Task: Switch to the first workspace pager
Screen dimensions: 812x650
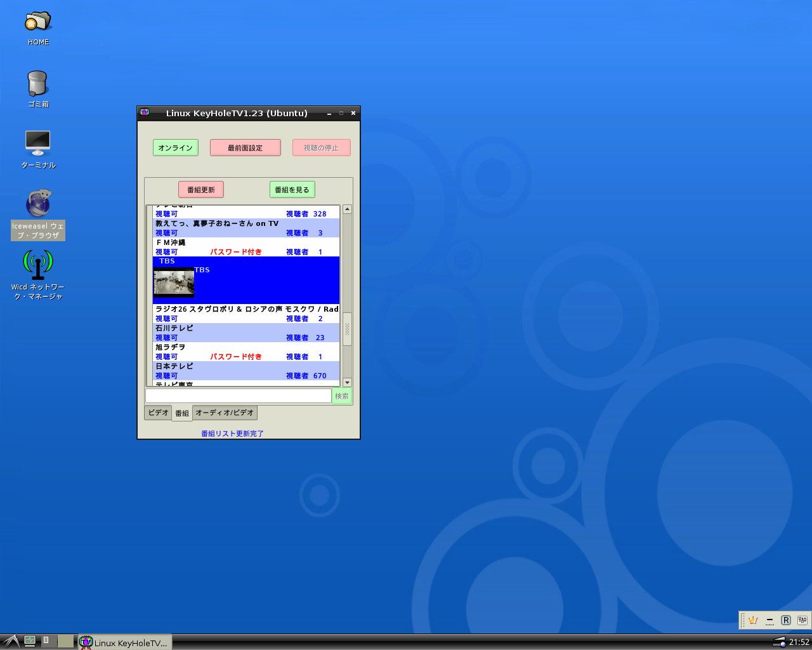Action: tap(49, 641)
